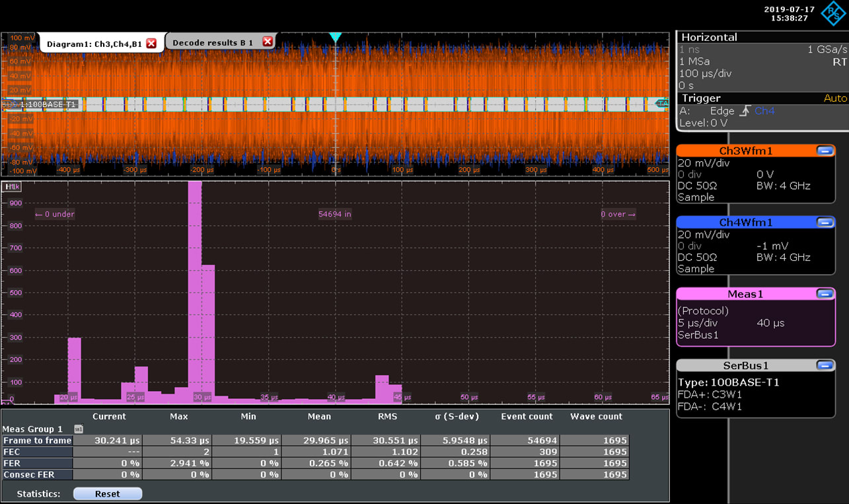Open Ch4Wfm1 blue channel header
The image size is (849, 504).
(746, 223)
